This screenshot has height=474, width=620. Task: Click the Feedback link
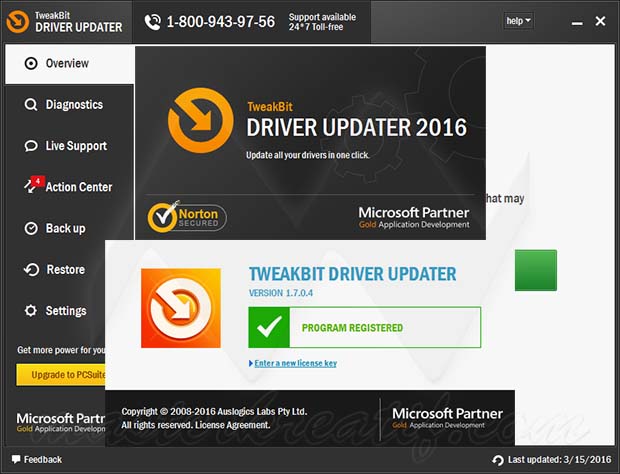(x=43, y=459)
